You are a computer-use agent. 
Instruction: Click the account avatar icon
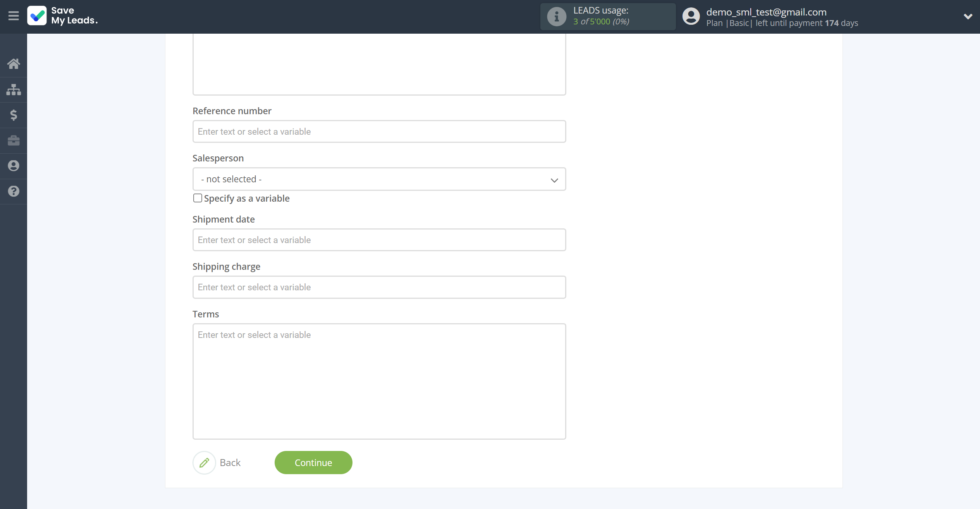point(691,17)
